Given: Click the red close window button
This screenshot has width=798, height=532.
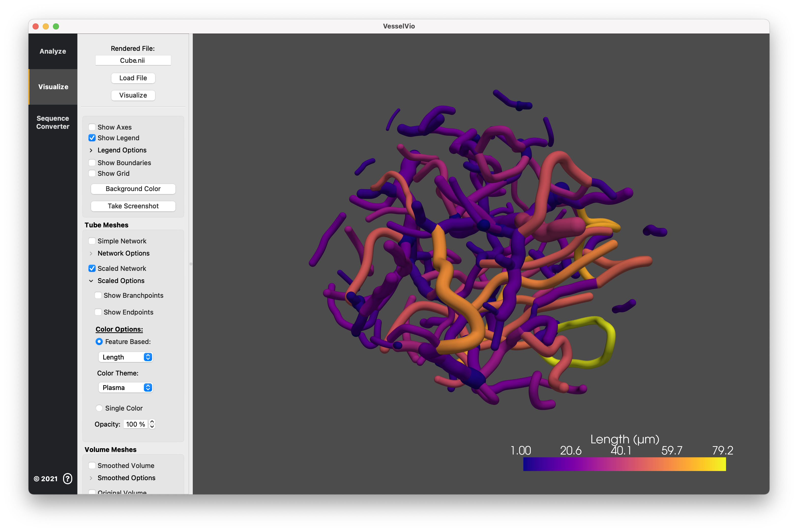Looking at the screenshot, I should [x=36, y=26].
